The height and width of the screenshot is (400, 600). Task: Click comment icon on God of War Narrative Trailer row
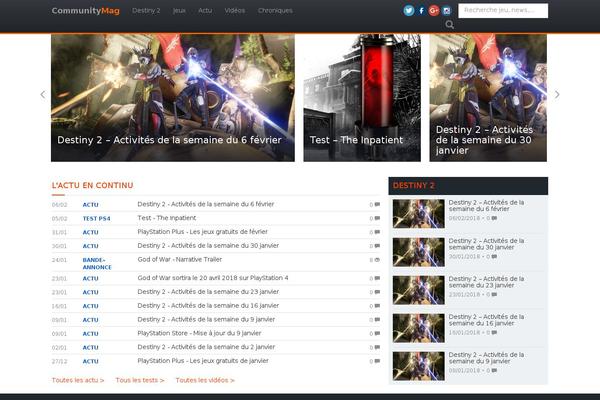[x=377, y=260]
